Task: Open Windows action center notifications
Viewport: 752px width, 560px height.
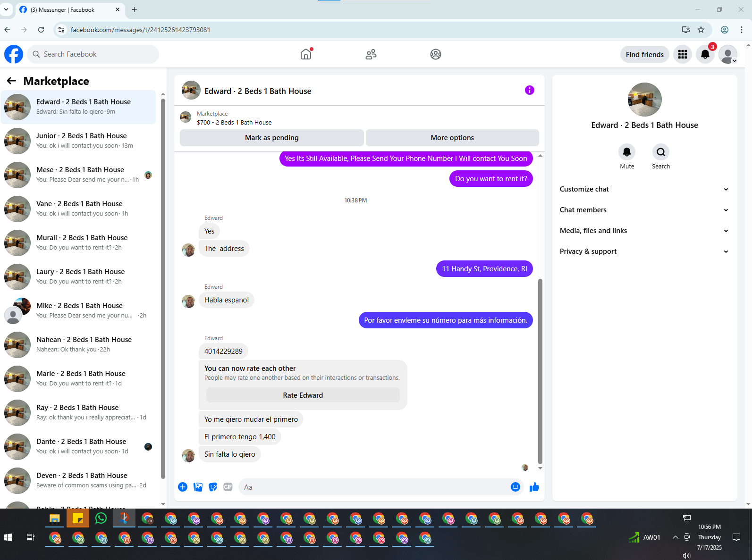Action: coord(736,537)
